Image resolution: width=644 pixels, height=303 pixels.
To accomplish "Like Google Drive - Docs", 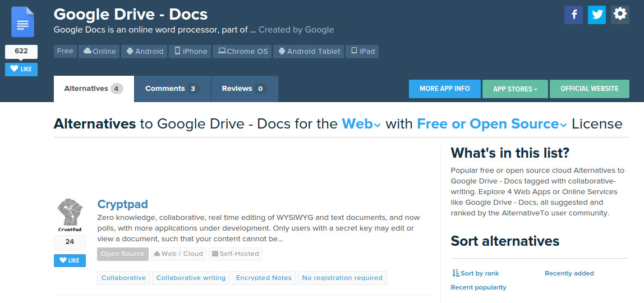I will (x=21, y=69).
